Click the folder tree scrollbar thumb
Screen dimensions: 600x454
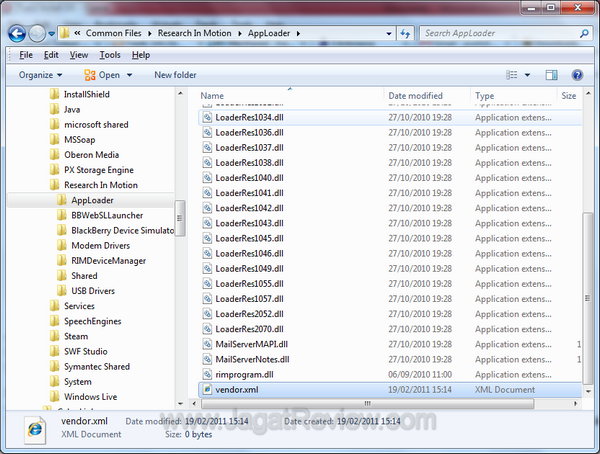point(180,218)
